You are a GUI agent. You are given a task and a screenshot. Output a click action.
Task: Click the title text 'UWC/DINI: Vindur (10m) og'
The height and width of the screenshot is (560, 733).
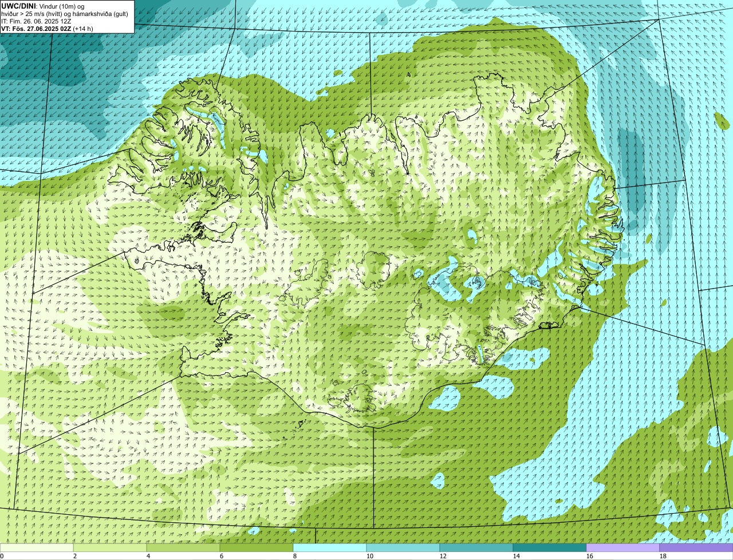(x=43, y=6)
